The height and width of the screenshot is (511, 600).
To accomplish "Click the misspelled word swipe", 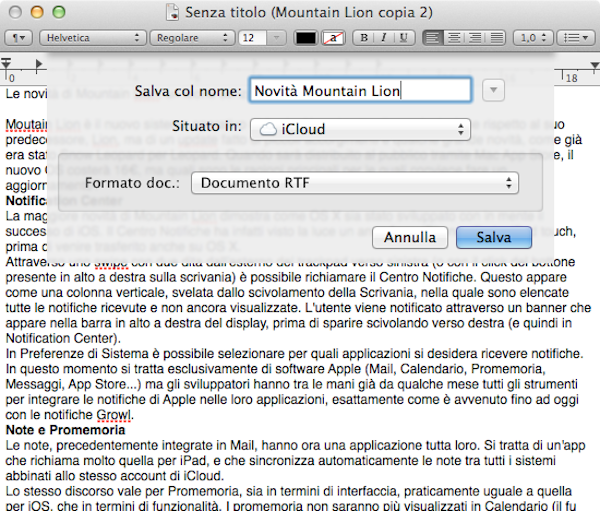I will tap(111, 263).
